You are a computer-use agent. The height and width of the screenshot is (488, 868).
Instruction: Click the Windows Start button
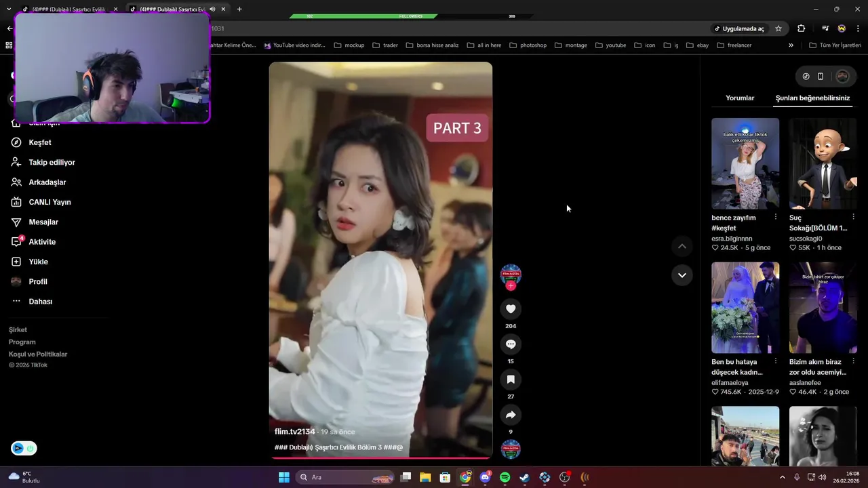284,477
